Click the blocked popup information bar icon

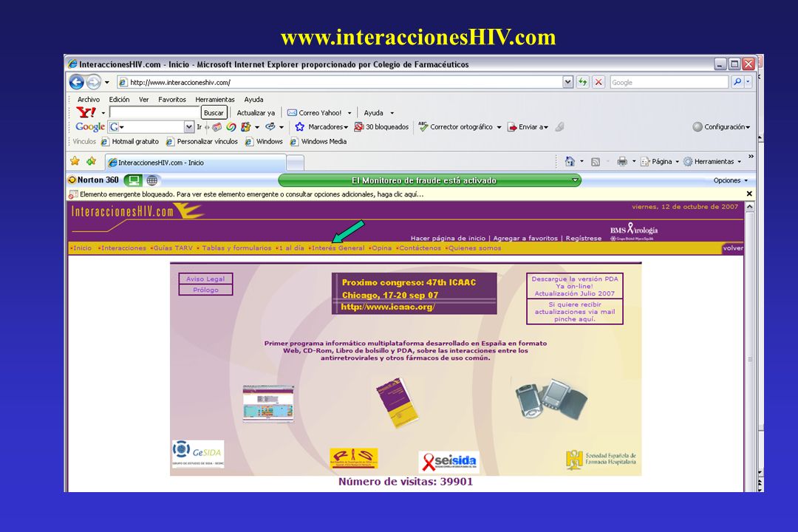click(73, 194)
